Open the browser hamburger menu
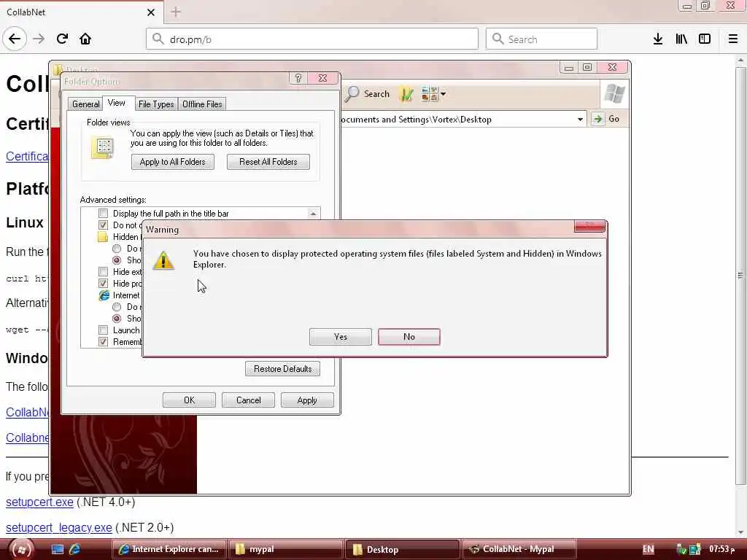 pos(732,39)
